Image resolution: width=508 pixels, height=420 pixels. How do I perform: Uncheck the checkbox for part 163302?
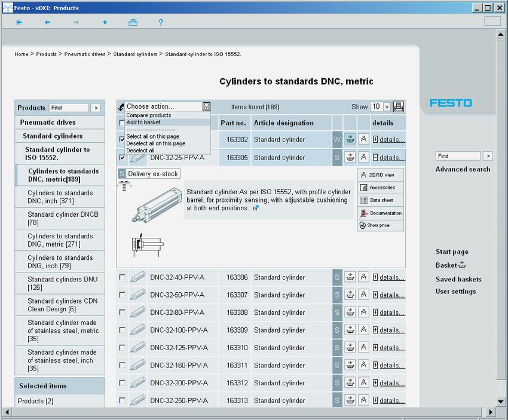[x=122, y=139]
